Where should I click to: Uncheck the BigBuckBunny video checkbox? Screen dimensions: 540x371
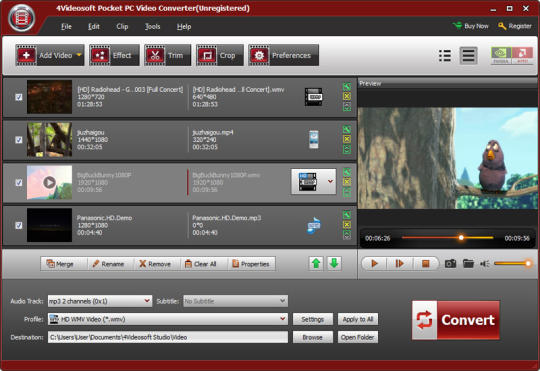[19, 183]
